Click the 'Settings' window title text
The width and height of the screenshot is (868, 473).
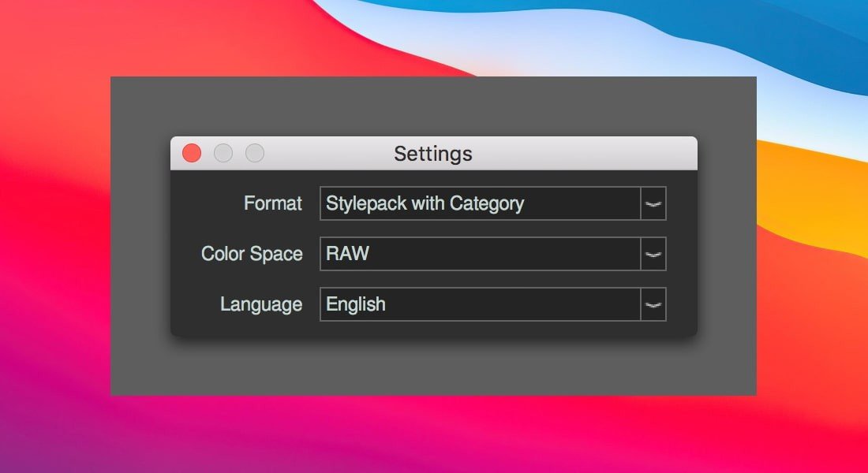[x=433, y=153]
